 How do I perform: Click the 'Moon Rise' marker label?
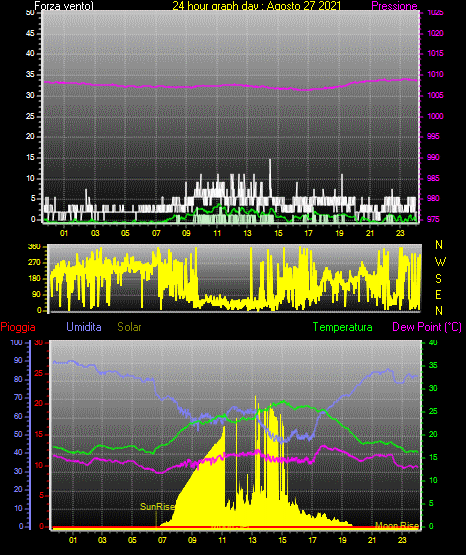[397, 526]
